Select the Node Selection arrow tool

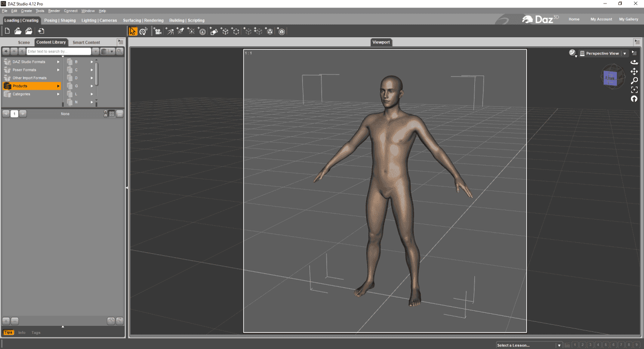pyautogui.click(x=133, y=31)
